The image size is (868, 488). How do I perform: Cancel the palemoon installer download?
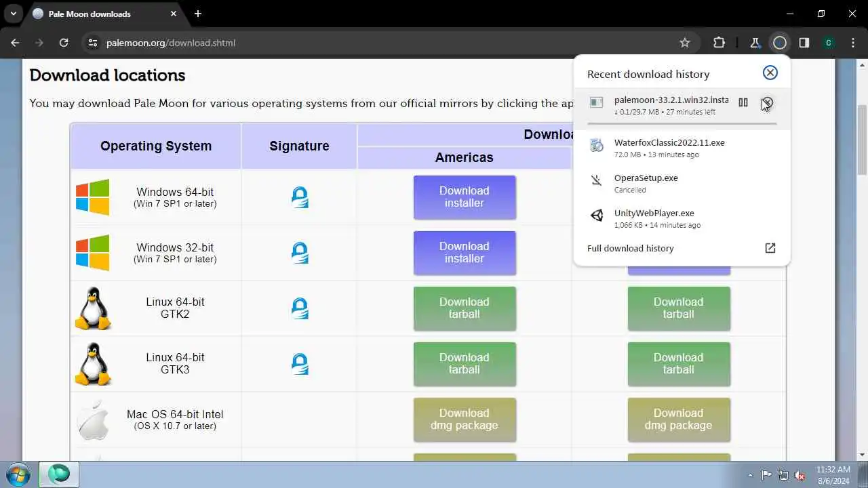pos(767,103)
